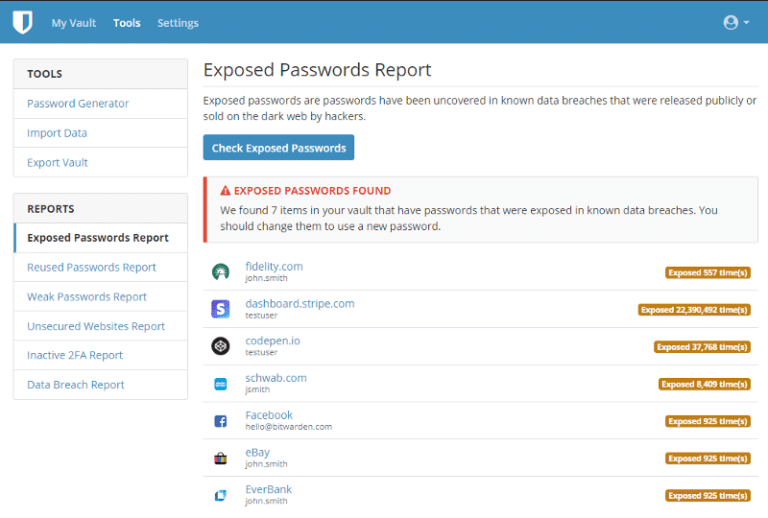This screenshot has width=768, height=518.
Task: Open the Import Data page
Action: (57, 133)
